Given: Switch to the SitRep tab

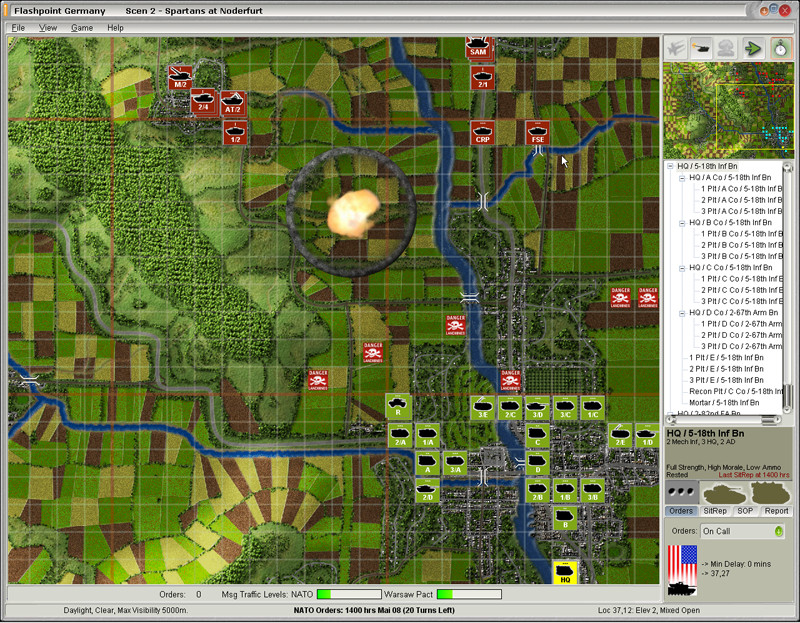Looking at the screenshot, I should [x=714, y=511].
